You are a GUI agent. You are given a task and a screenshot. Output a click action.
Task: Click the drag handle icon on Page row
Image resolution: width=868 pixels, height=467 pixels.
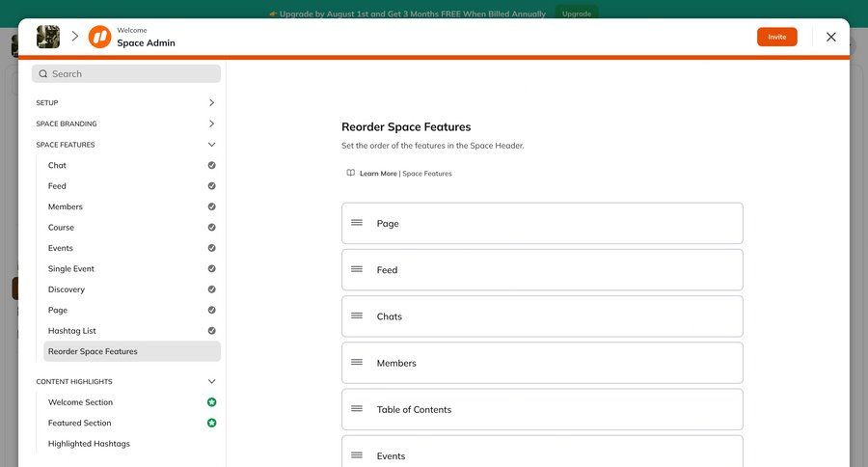(x=357, y=223)
